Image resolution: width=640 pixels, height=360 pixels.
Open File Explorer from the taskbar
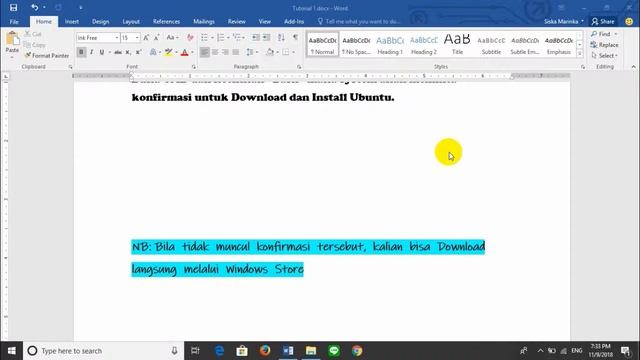(x=311, y=351)
